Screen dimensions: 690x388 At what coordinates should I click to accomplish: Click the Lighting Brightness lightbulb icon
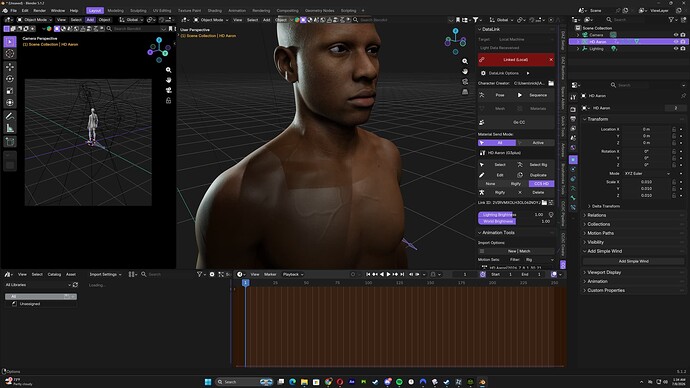click(551, 215)
